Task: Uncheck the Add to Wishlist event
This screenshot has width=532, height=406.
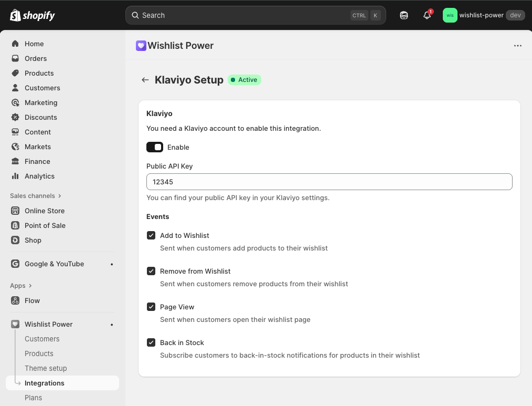Action: pyautogui.click(x=151, y=235)
